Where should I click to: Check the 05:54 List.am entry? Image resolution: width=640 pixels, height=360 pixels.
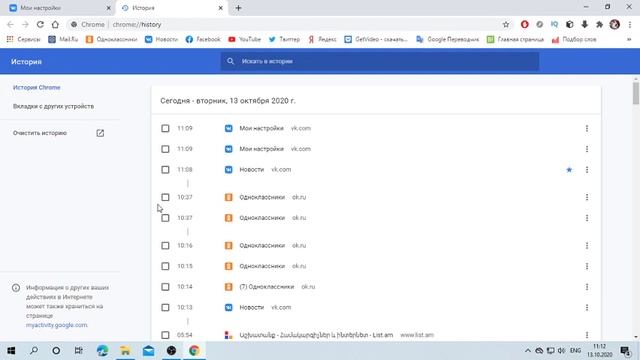[x=165, y=335]
